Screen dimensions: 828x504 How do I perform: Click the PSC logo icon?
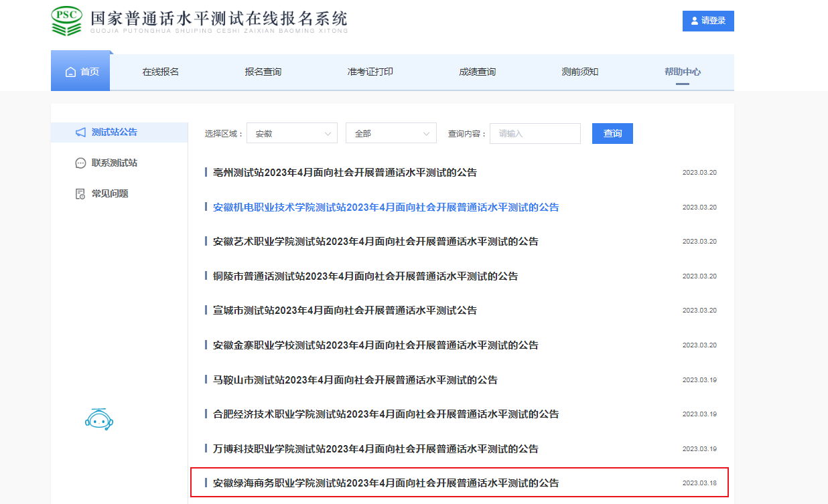click(x=67, y=22)
